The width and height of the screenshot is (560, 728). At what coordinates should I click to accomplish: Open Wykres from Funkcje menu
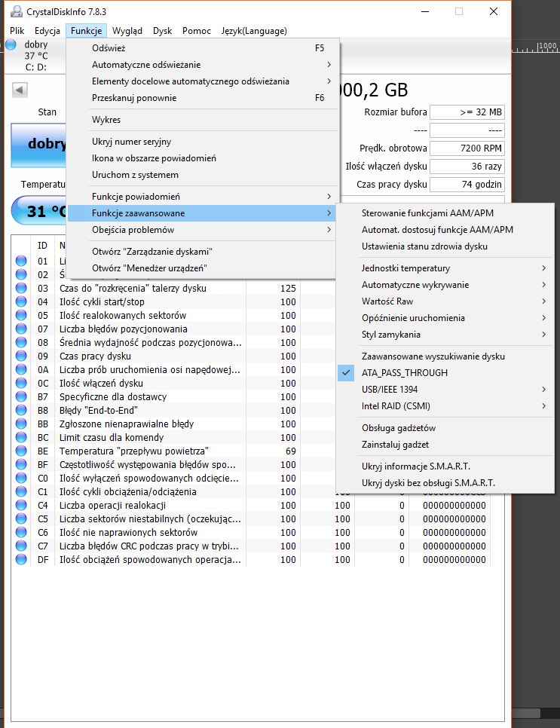coord(201,119)
